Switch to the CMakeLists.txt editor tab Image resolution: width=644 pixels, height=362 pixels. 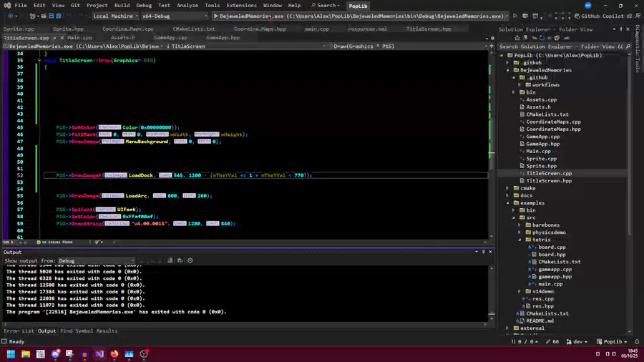(194, 29)
